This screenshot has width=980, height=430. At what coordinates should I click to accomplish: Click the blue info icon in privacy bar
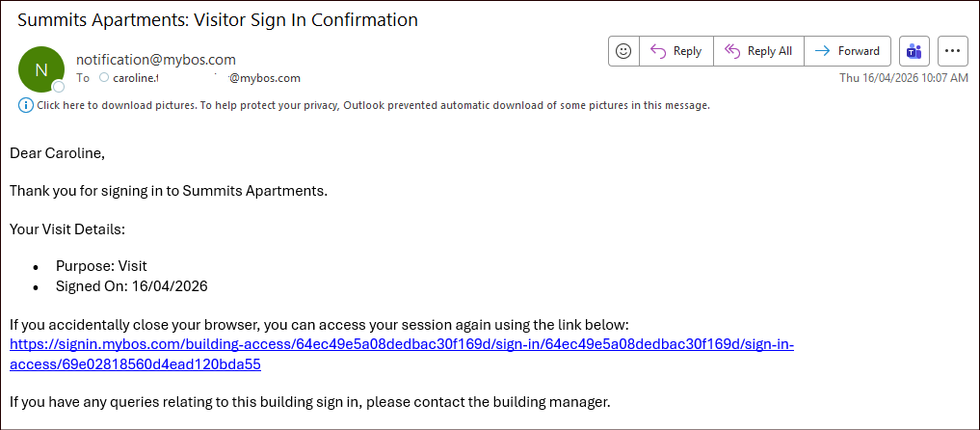[x=25, y=105]
